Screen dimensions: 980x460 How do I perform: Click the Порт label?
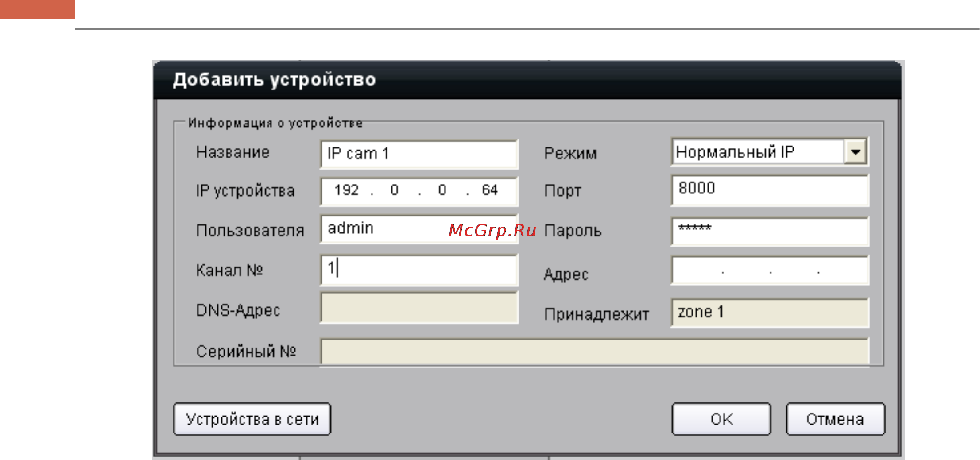pos(562,191)
